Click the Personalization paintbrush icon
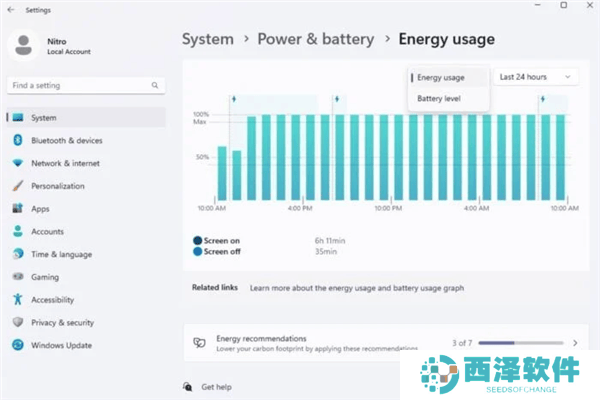This screenshot has height=400, width=600. [x=17, y=186]
